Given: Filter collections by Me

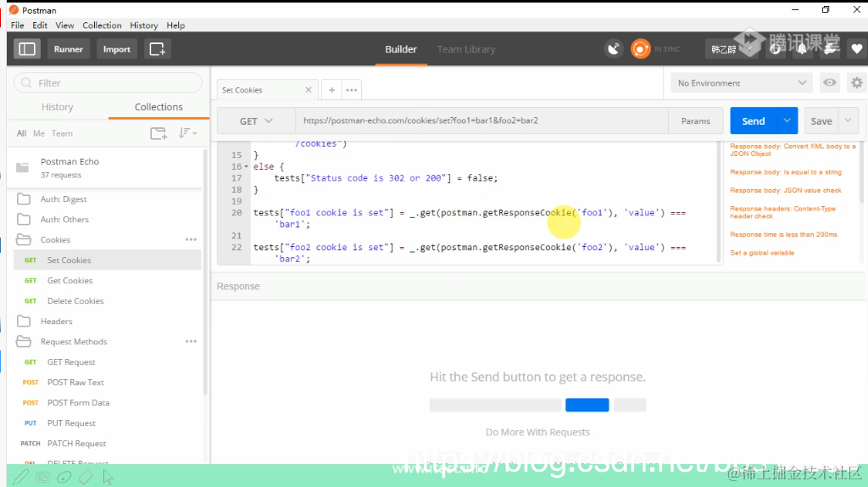Looking at the screenshot, I should click(x=39, y=133).
